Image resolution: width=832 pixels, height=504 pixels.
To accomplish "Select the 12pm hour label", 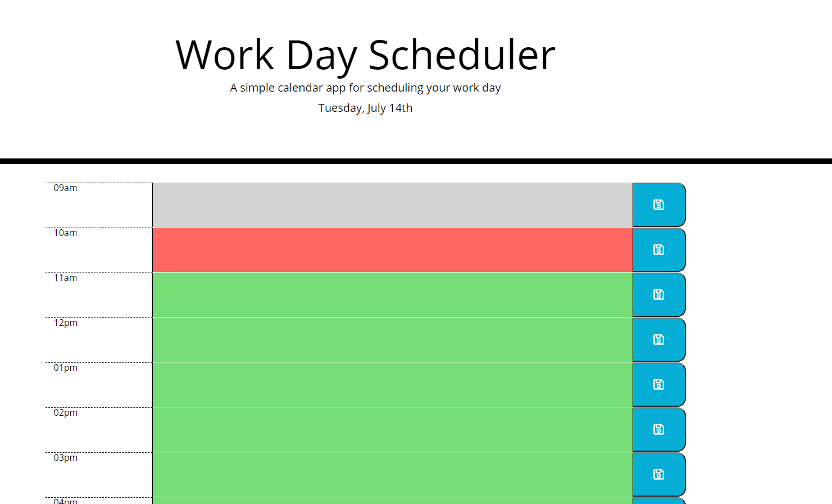I will 65,323.
